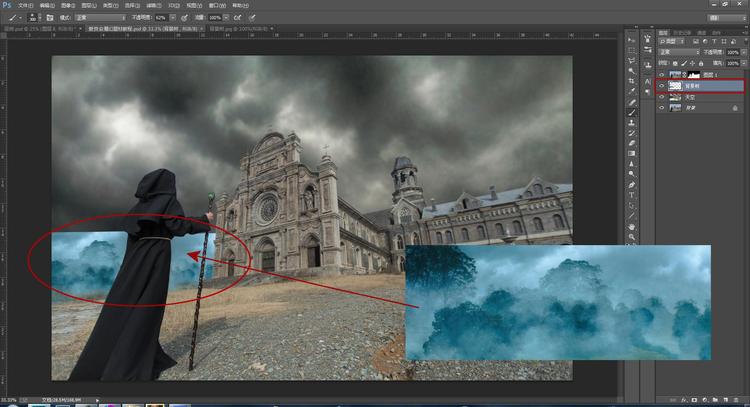The width and height of the screenshot is (750, 407).
Task: Open the layer blend mode dropdown
Action: click(x=679, y=52)
